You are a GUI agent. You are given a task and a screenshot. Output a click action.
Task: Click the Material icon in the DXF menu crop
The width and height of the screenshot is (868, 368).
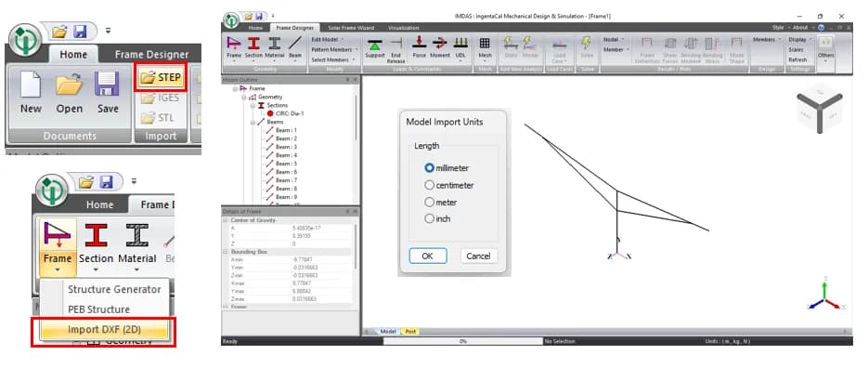click(136, 235)
